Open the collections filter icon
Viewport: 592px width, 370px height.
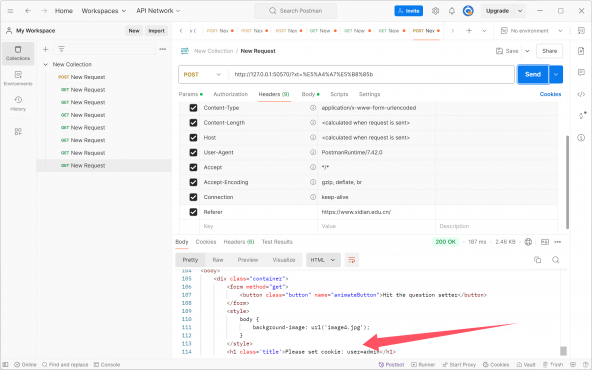click(61, 49)
